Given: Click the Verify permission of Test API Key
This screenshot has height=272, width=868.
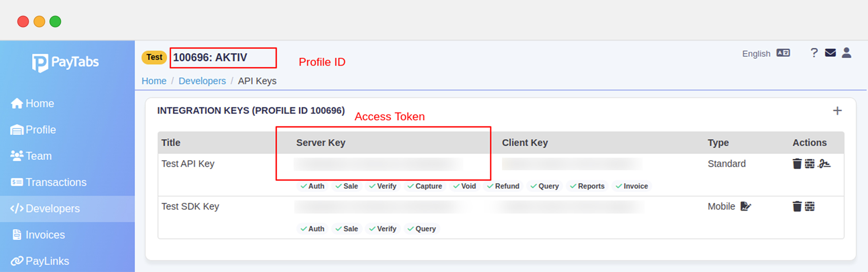Looking at the screenshot, I should 382,186.
